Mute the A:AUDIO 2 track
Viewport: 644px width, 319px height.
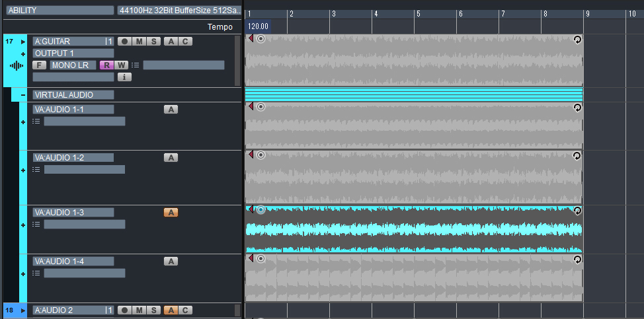140,310
